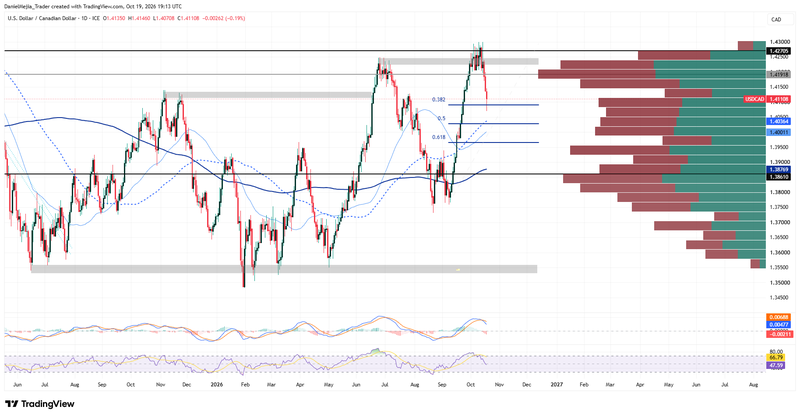This screenshot has height=417, width=800.
Task: Click the 1.38000 price axis tick
Action: 780,192
